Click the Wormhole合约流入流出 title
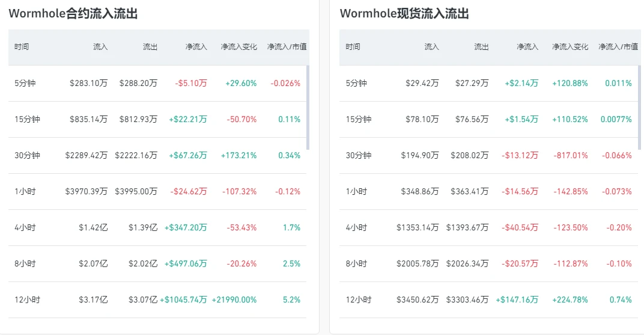This screenshot has width=644, height=335. [x=73, y=14]
